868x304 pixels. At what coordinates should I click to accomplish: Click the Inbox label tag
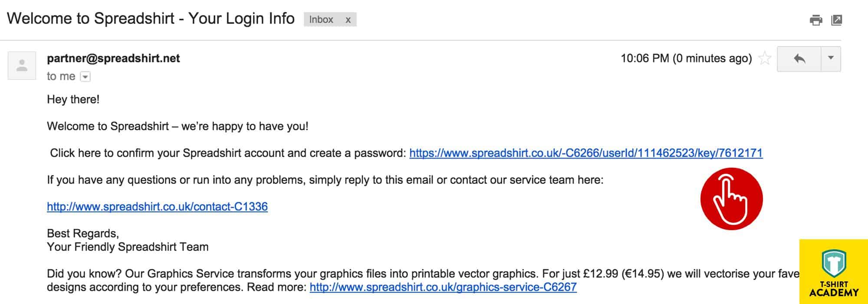click(x=321, y=20)
